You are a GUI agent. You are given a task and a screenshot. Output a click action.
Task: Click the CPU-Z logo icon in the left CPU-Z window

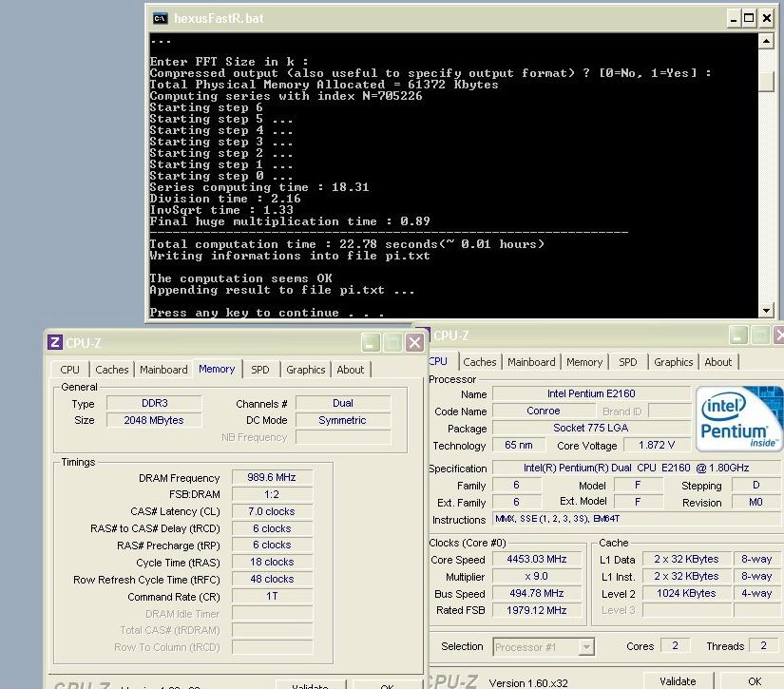(55, 342)
